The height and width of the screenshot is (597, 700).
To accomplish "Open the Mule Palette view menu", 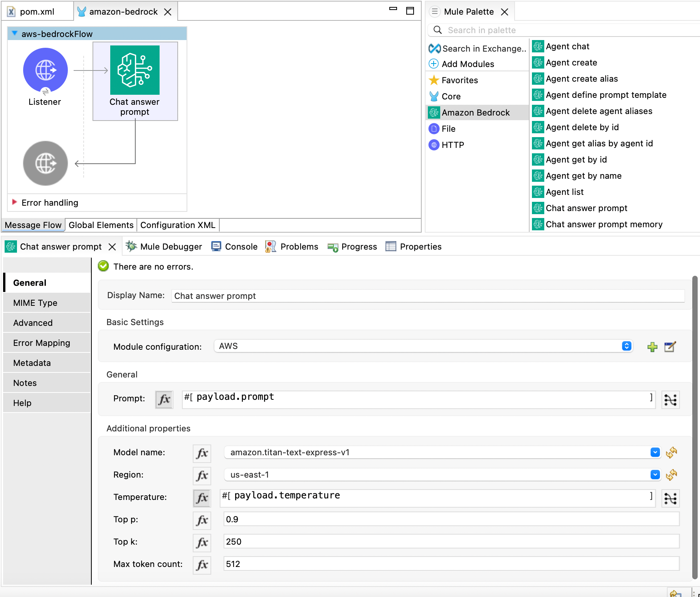I will 434,12.
